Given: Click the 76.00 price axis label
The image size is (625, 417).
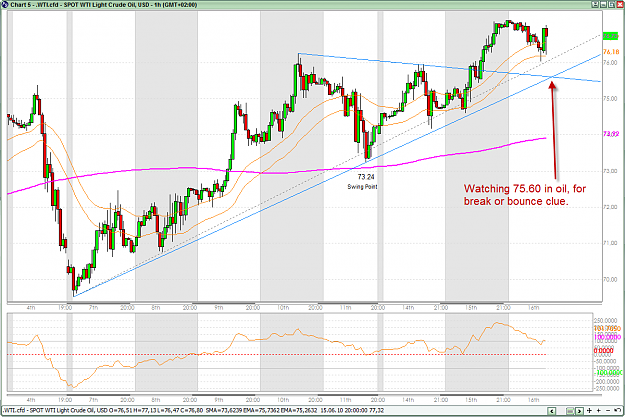Looking at the screenshot, I should tap(610, 63).
